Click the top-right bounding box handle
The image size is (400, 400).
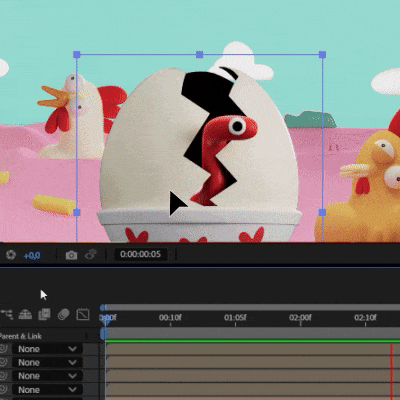322,55
